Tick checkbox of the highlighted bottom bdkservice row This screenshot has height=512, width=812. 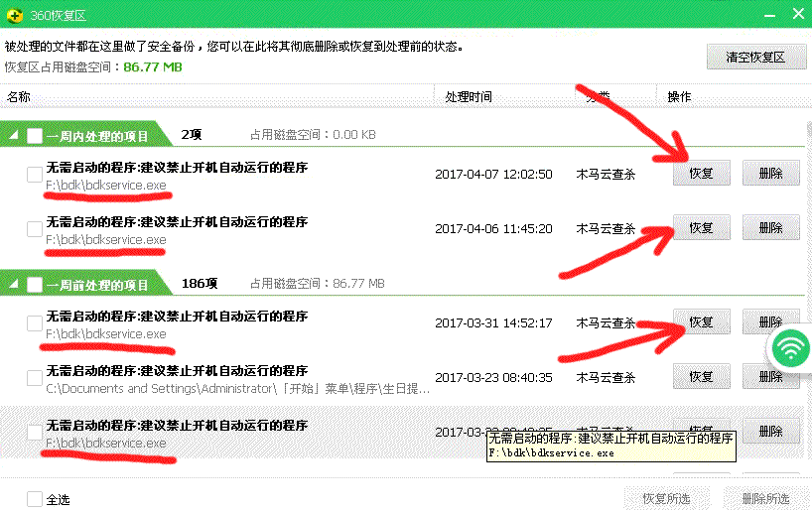coord(35,433)
